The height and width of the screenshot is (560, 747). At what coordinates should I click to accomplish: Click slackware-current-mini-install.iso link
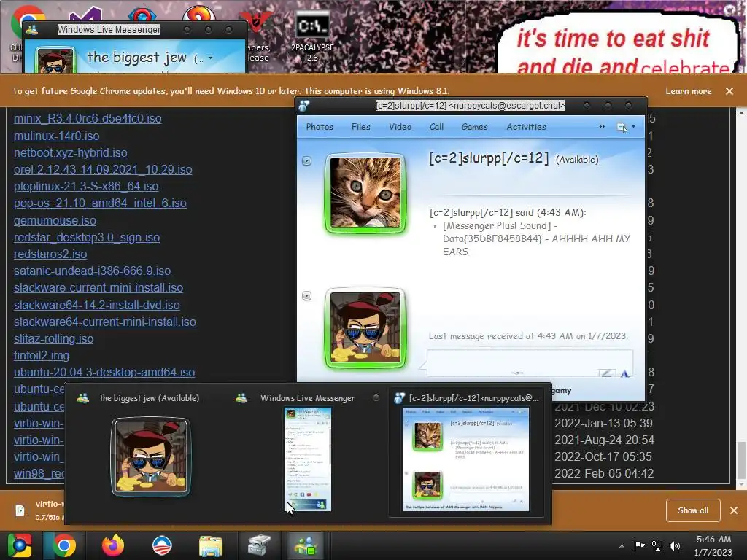tap(98, 287)
